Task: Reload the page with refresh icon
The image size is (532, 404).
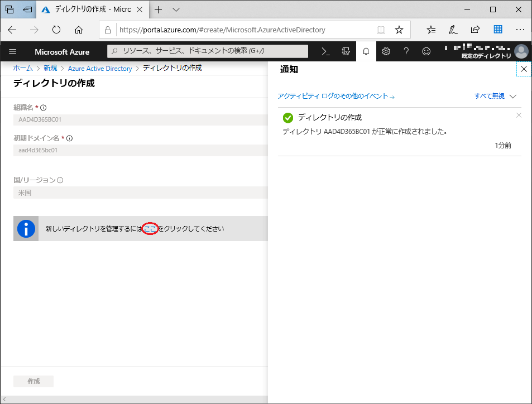Action: pyautogui.click(x=56, y=30)
